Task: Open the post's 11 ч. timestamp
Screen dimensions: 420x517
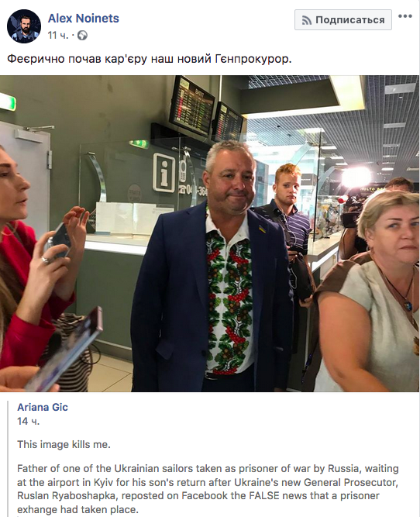Action: (58, 36)
